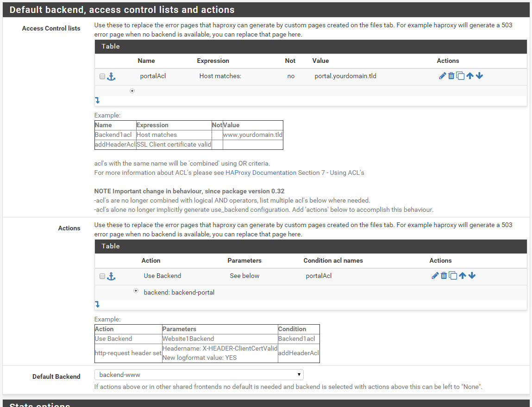
Task: Move portalAcl row up with arrow
Action: point(469,76)
